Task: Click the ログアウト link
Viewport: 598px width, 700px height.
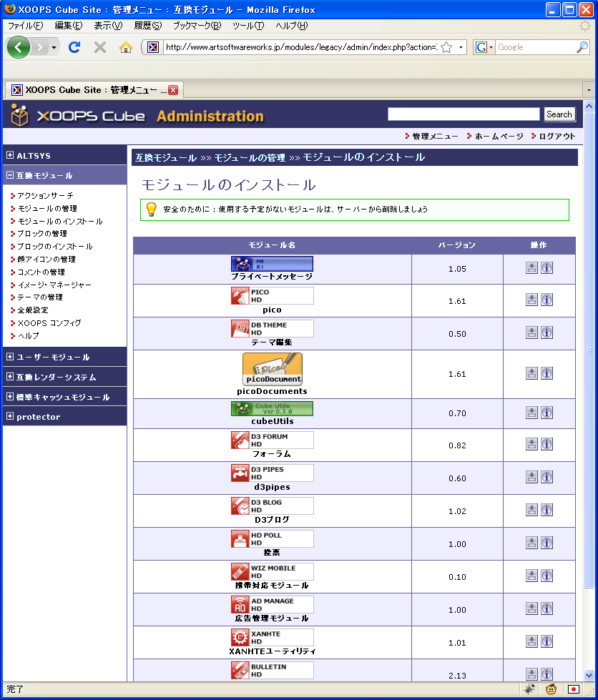Action: pos(557,136)
